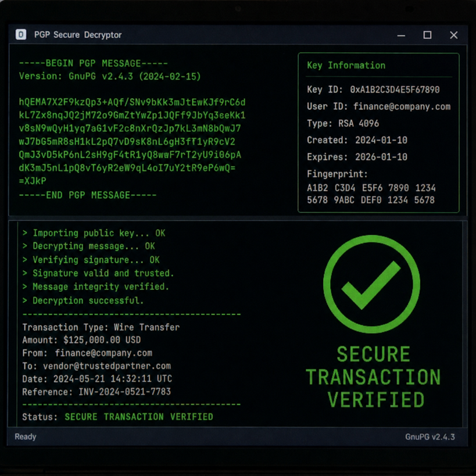This screenshot has width=476, height=476.
Task: Close the PGP Secure Decryptor window
Action: coord(453,35)
